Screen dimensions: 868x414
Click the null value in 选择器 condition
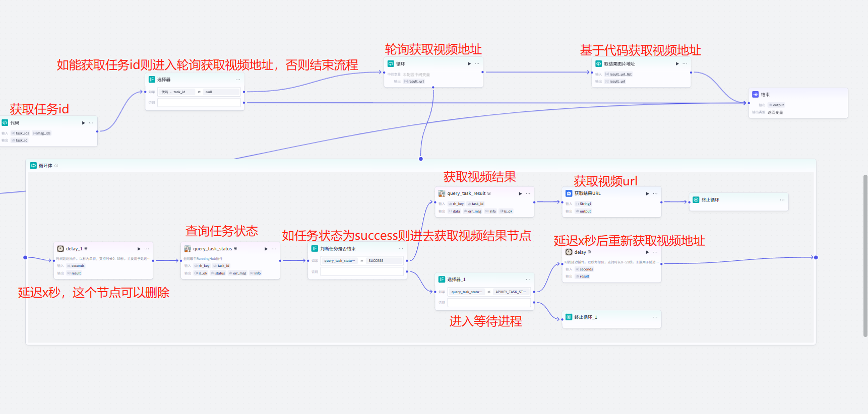click(221, 92)
